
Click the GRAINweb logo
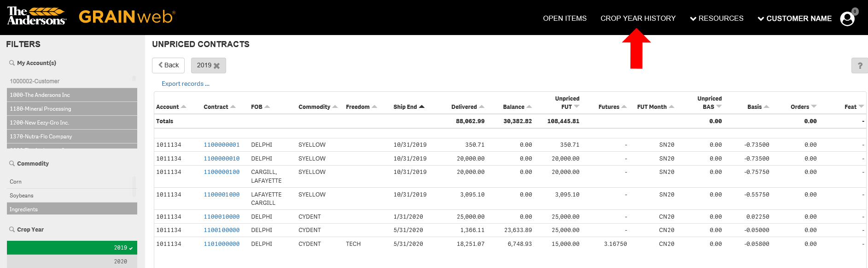tap(127, 17)
